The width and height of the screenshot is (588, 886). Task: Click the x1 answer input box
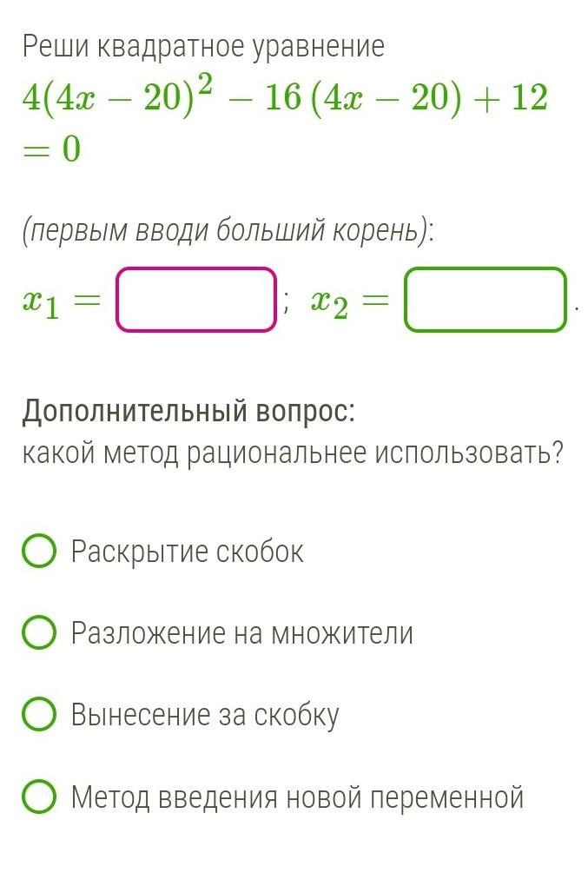point(196,301)
